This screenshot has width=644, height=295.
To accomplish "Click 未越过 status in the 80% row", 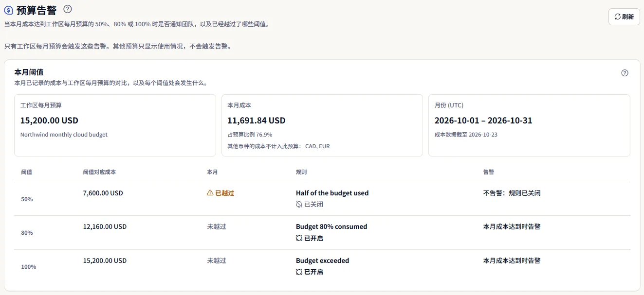I will point(217,226).
